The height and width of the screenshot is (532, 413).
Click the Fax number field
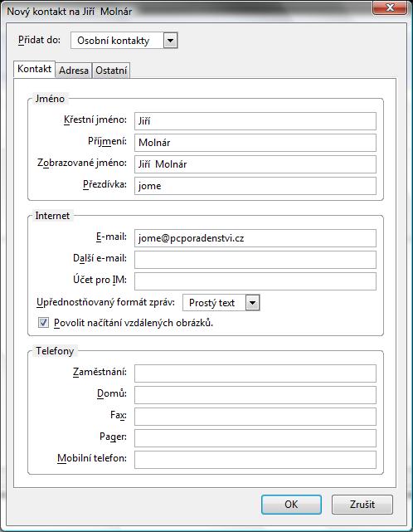[x=255, y=417]
